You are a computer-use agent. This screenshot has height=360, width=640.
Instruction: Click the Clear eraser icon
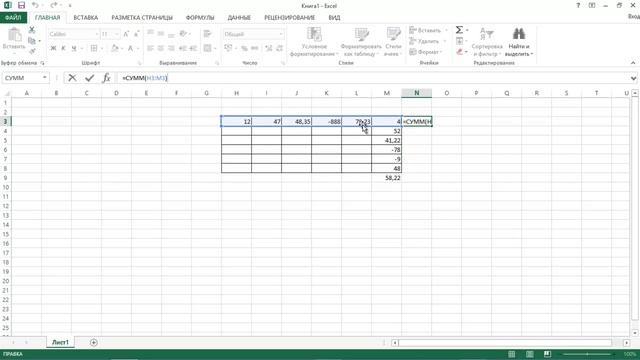[460, 52]
